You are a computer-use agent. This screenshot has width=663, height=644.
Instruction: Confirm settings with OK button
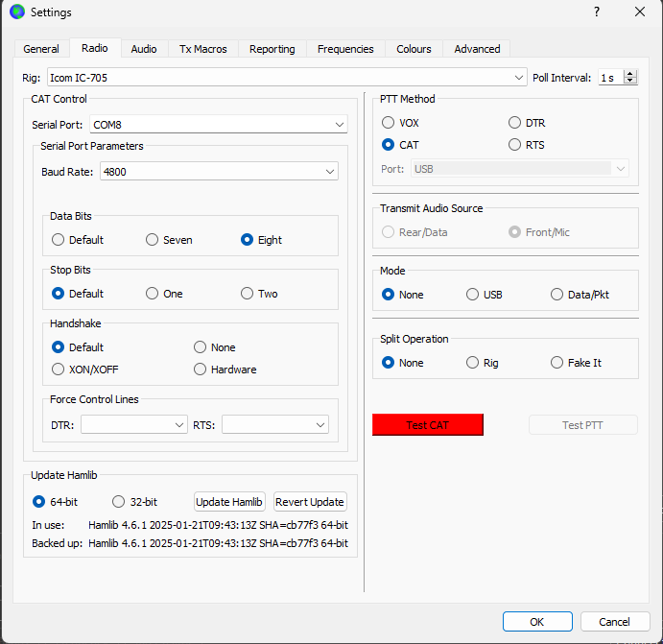pos(537,621)
